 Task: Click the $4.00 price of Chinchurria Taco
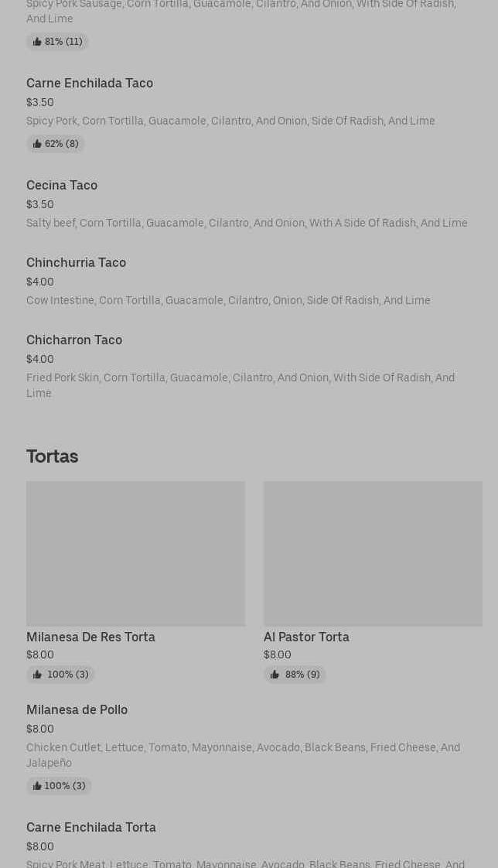(x=40, y=282)
